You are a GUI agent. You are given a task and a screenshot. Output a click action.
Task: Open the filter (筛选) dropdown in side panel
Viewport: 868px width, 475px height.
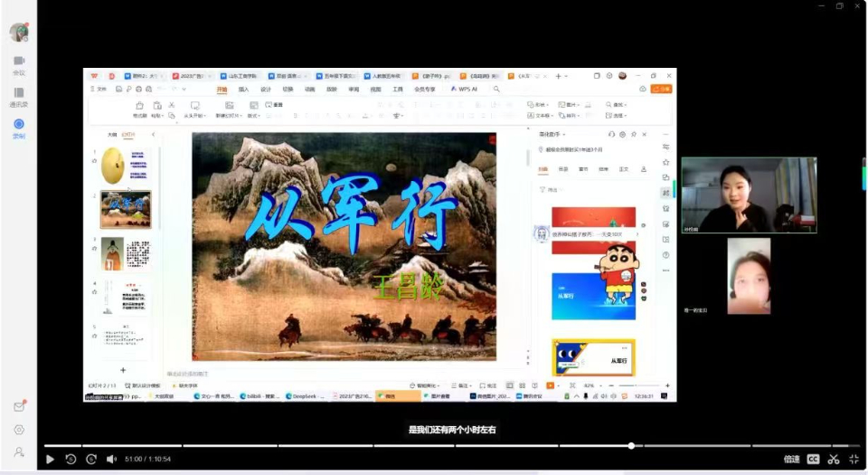point(552,189)
